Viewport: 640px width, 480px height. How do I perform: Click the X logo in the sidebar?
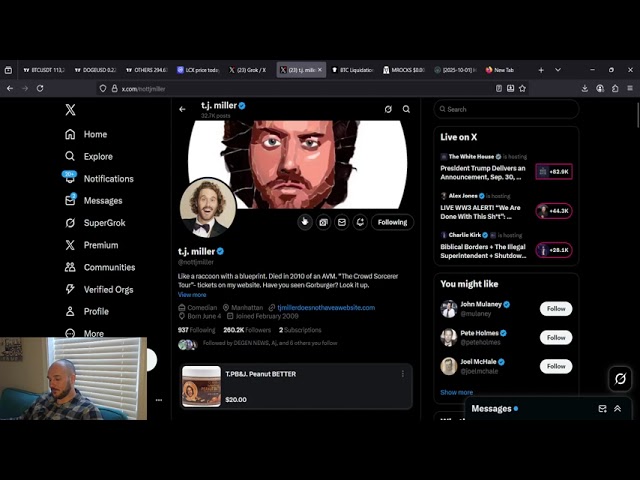70,110
